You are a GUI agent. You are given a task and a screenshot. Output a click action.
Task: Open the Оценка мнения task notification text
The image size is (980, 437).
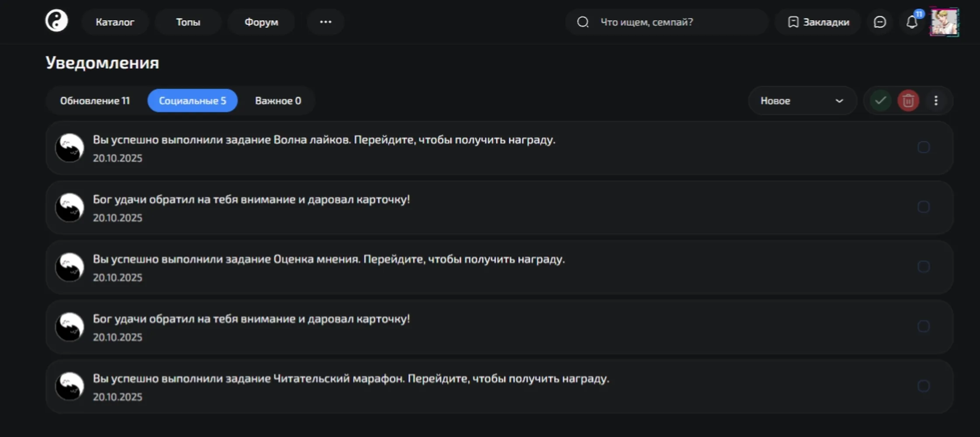[x=329, y=259]
